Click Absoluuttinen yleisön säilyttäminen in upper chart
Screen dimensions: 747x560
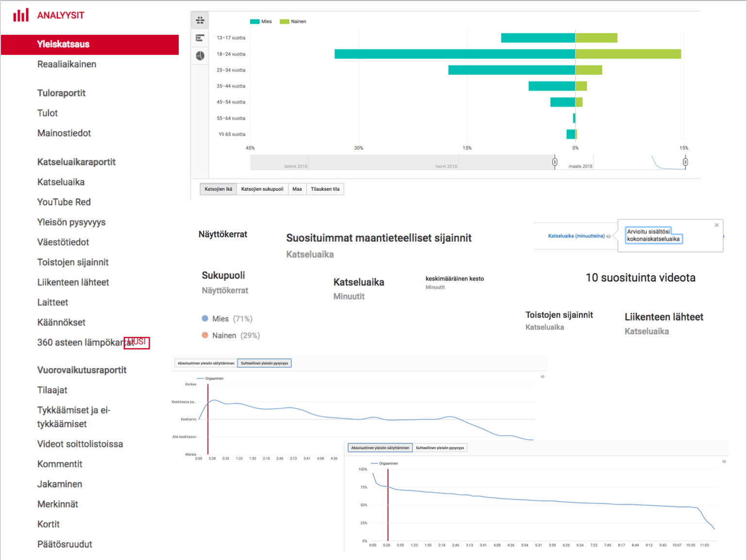pos(206,363)
